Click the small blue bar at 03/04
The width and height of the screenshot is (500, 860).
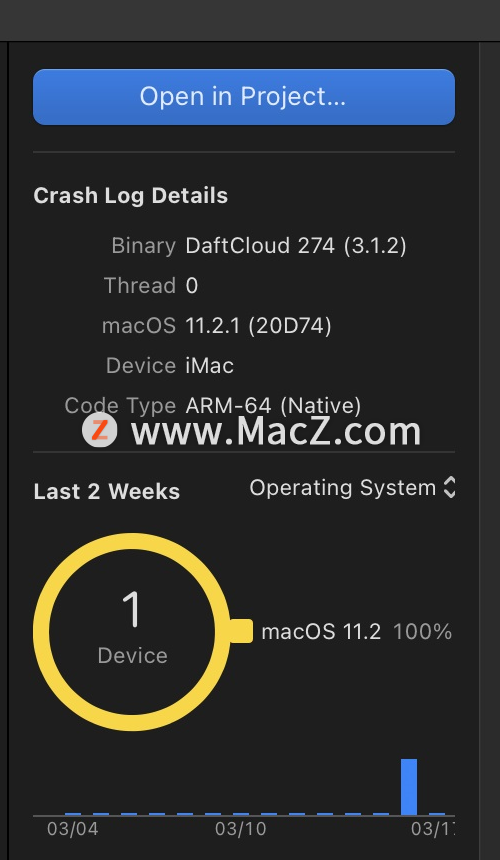coord(73,814)
